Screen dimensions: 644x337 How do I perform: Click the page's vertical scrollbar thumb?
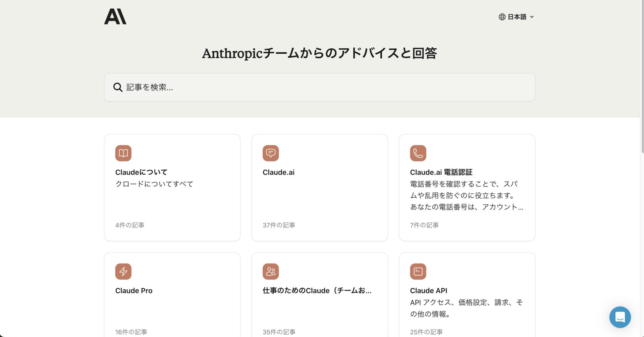(x=642, y=77)
